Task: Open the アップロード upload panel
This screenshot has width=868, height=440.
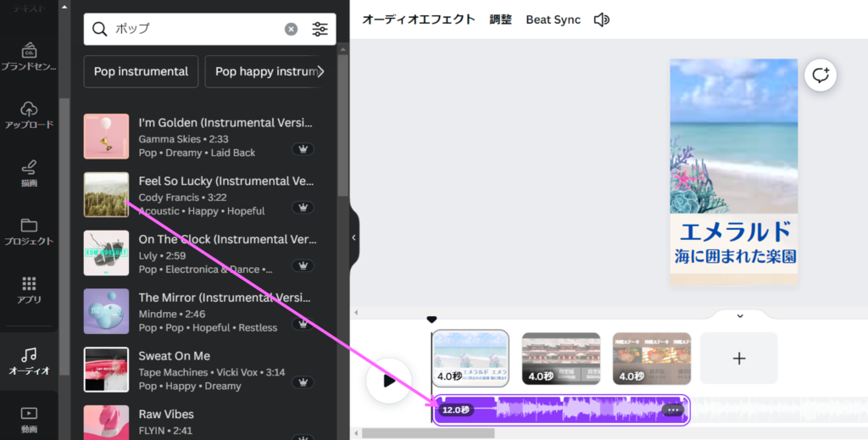Action: [29, 114]
